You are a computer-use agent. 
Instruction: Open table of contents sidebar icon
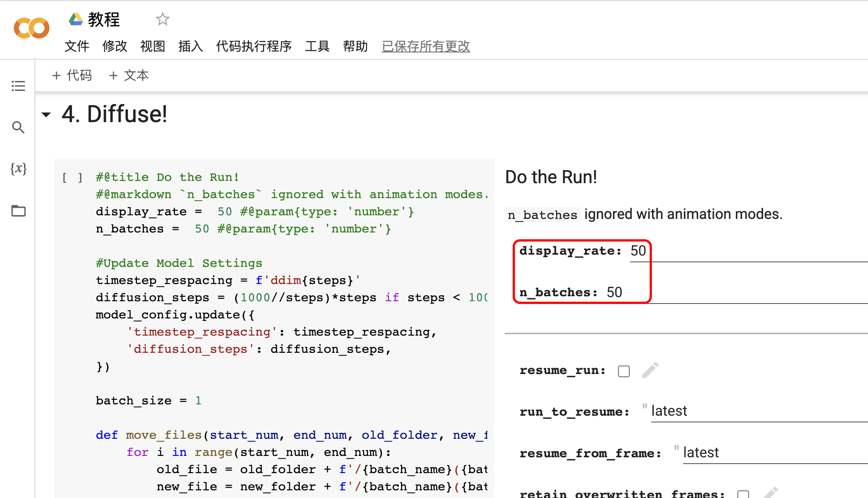click(18, 86)
